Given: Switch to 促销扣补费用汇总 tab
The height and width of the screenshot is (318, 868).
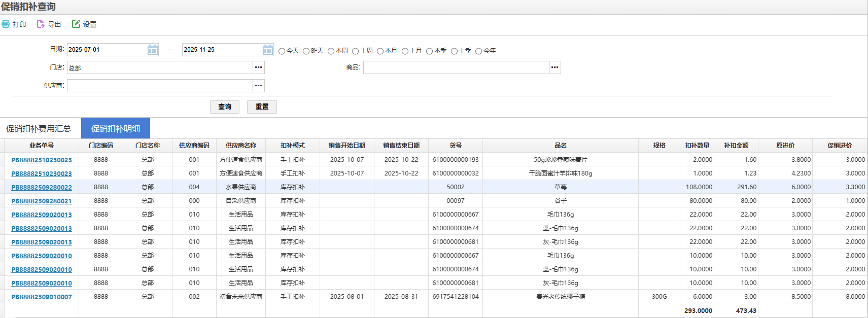Looking at the screenshot, I should point(39,129).
